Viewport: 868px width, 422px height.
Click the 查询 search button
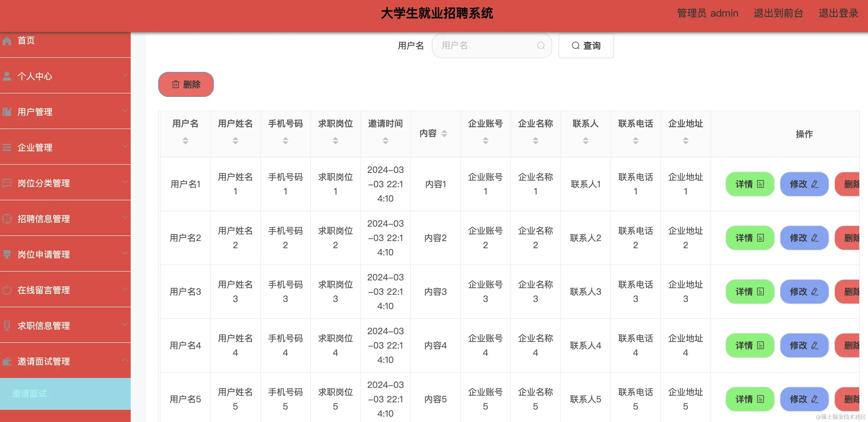586,45
